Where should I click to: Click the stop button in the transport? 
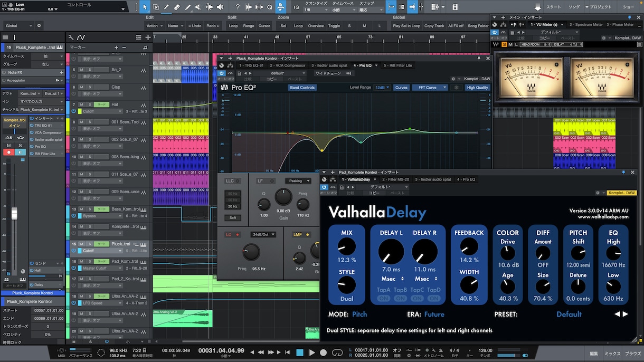point(300,353)
